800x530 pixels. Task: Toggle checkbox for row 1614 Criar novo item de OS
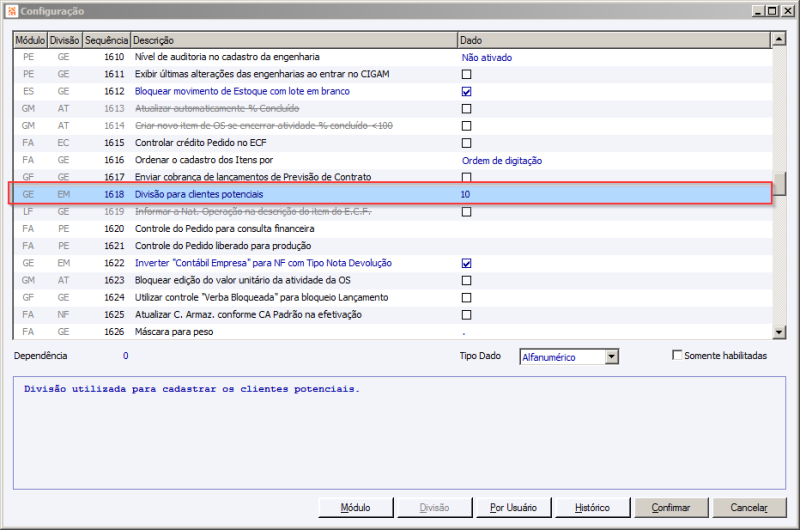tap(466, 126)
